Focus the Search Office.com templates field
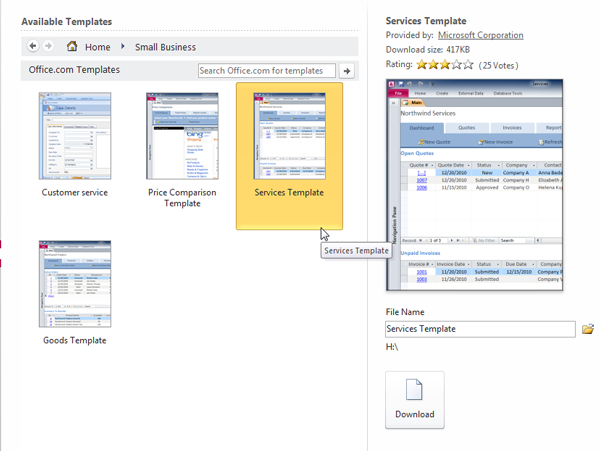Image resolution: width=600 pixels, height=451 pixels. pos(267,71)
